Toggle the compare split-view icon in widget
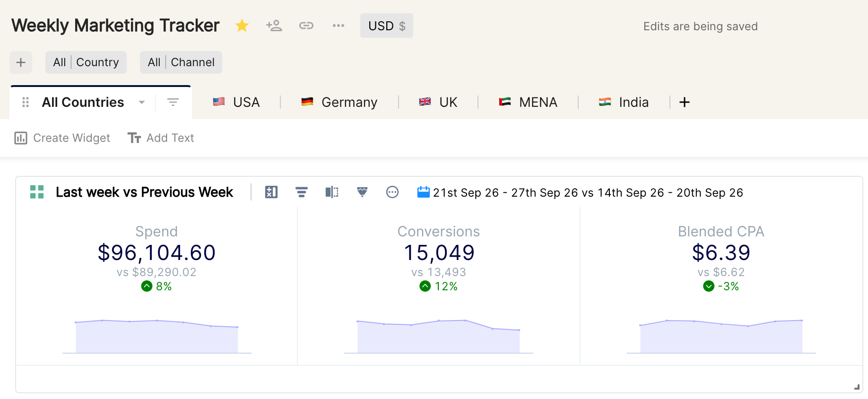 pos(332,192)
